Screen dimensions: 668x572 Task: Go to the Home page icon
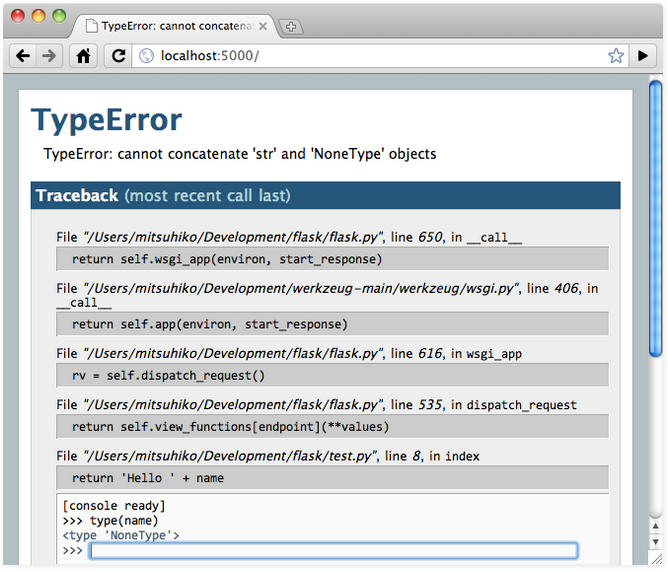(83, 56)
